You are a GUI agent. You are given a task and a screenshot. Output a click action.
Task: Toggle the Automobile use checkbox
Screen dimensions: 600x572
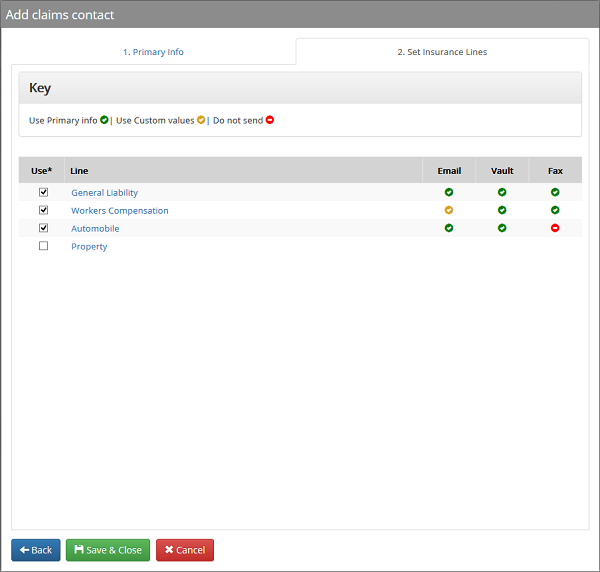[43, 228]
